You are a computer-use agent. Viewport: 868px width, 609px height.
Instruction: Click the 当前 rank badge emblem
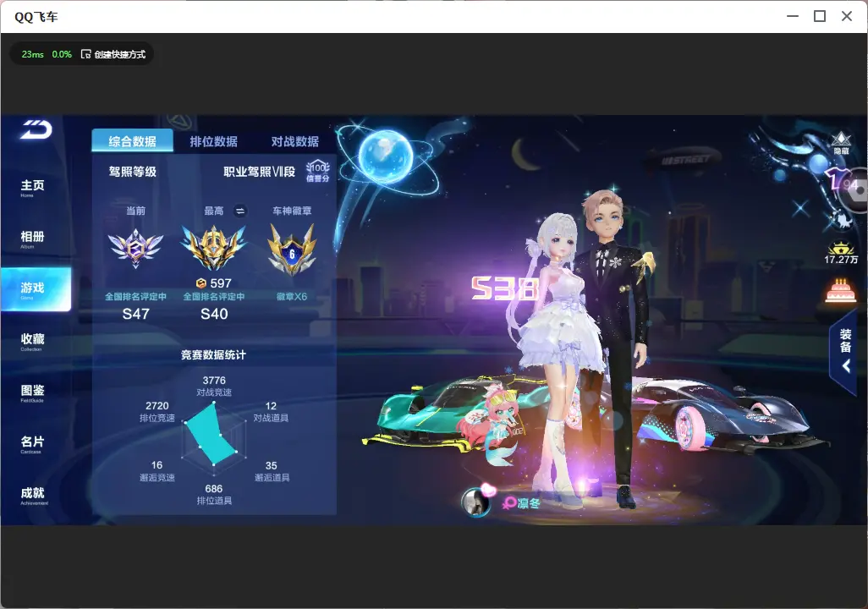[x=135, y=248]
